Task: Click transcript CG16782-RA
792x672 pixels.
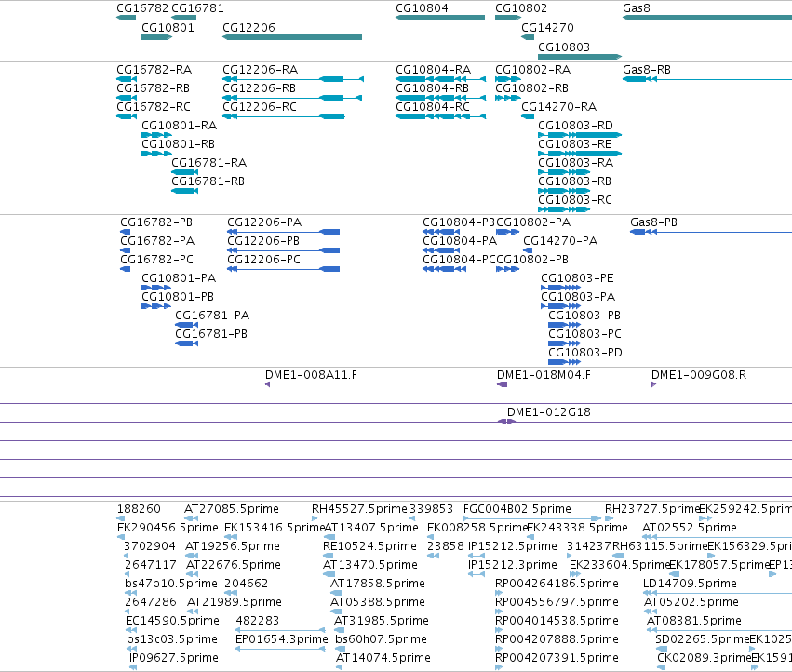Action: click(x=154, y=69)
